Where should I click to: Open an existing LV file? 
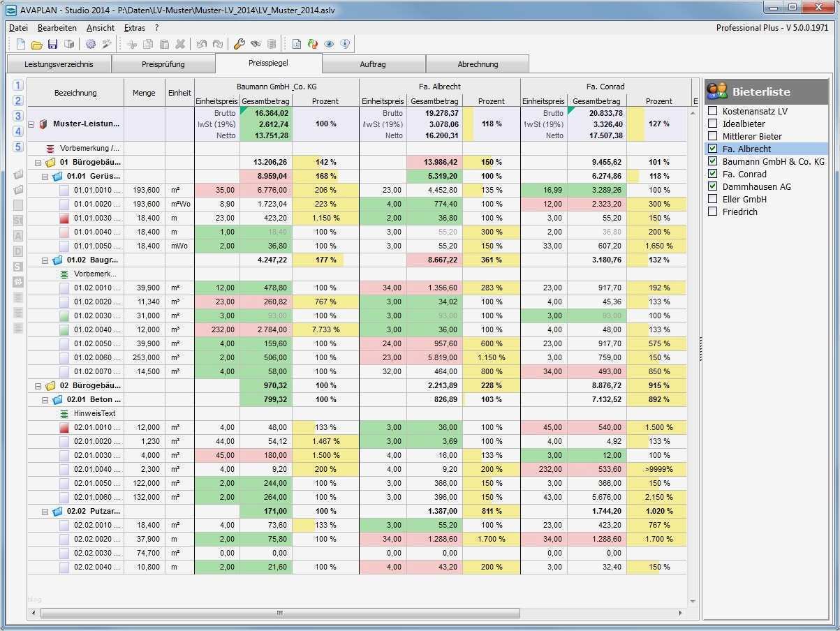click(37, 44)
